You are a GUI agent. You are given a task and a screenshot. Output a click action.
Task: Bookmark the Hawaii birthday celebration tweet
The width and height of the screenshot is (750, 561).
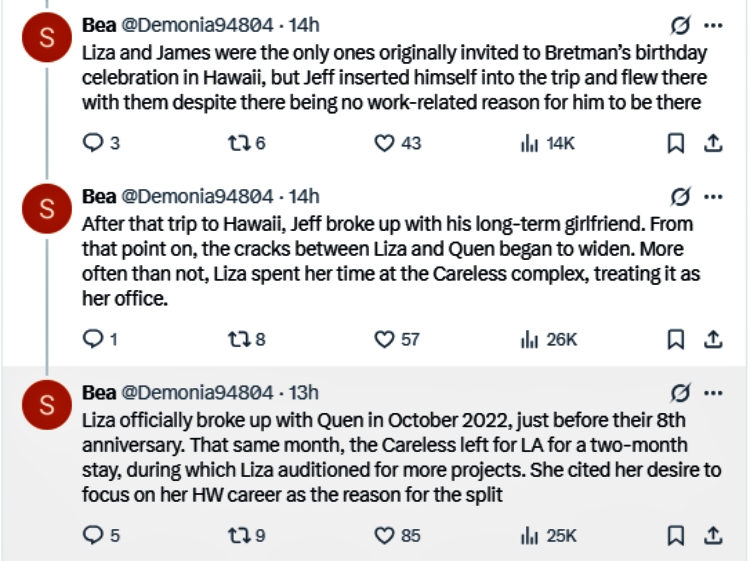coord(675,143)
